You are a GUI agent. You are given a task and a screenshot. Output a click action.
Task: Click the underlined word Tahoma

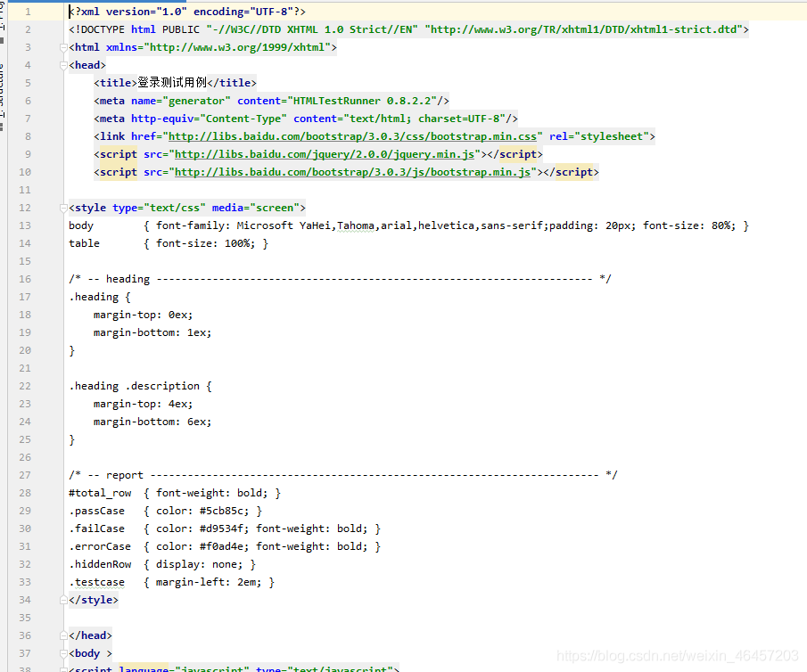tap(356, 225)
